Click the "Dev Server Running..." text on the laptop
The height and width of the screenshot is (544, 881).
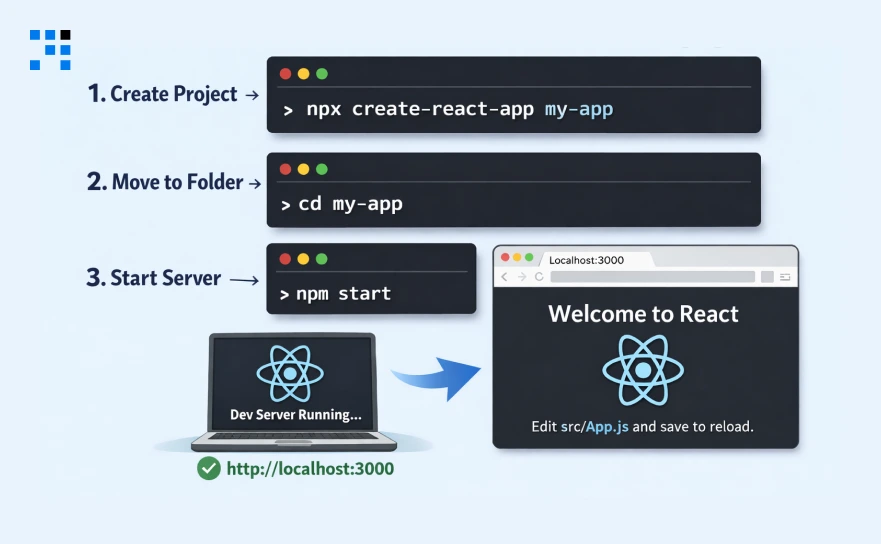pos(296,415)
